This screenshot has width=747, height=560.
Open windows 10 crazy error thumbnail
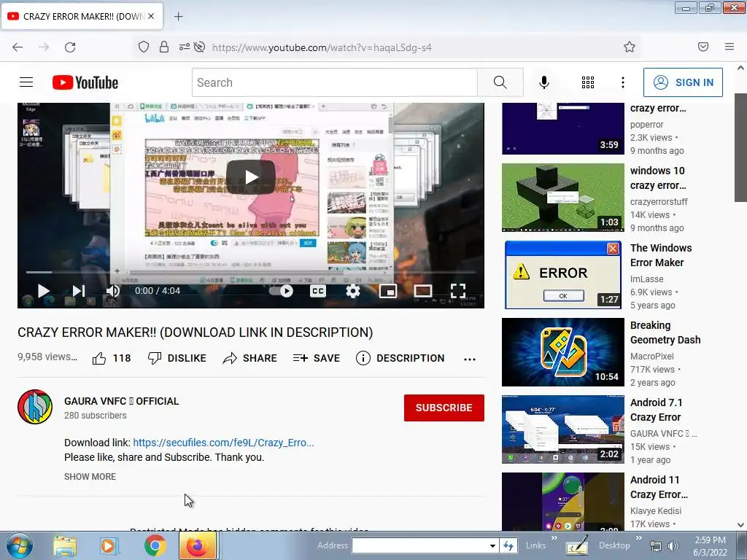point(562,198)
